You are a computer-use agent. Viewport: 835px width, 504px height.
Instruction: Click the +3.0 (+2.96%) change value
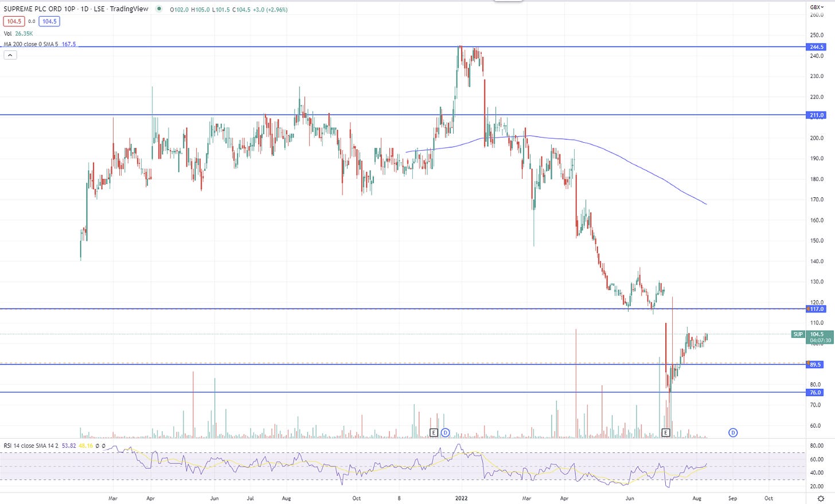coord(270,10)
